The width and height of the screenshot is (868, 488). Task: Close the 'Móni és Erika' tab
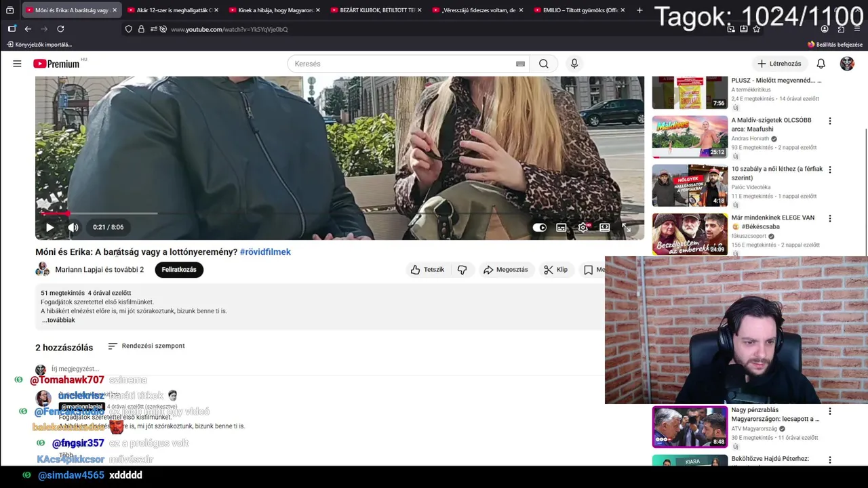(114, 10)
